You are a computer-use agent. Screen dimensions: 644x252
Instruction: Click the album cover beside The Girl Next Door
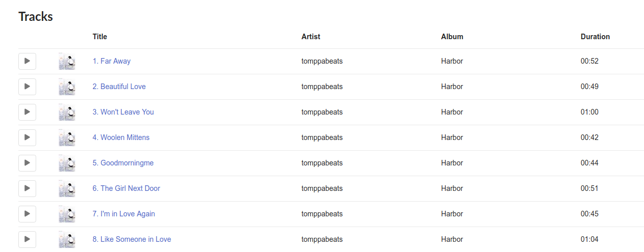coord(67,188)
